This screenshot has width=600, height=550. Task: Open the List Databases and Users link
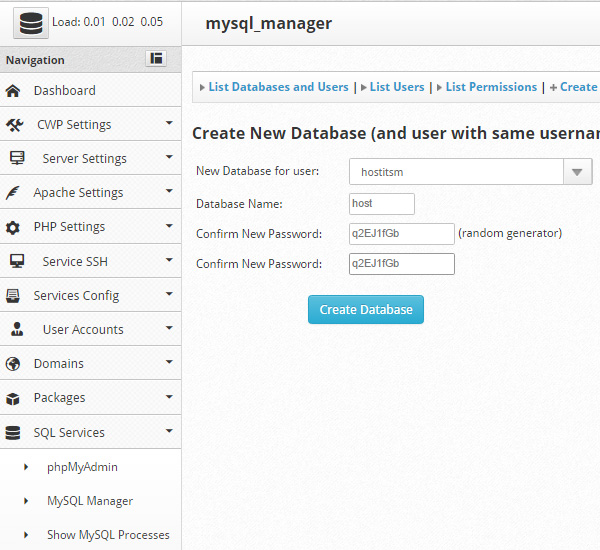(278, 87)
